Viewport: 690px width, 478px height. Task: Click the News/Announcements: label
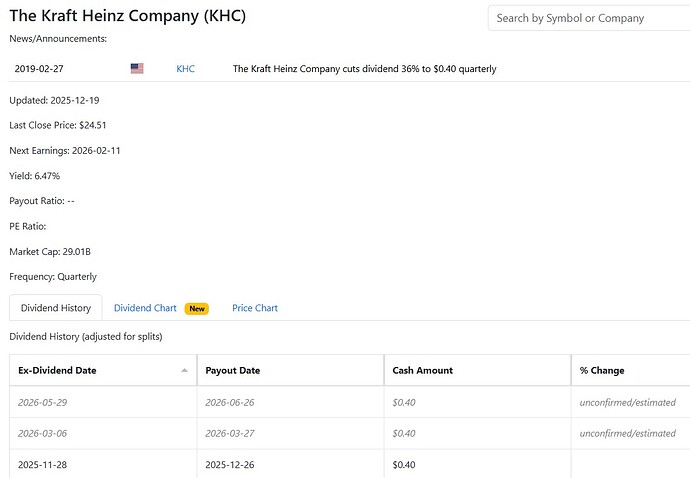click(x=58, y=39)
